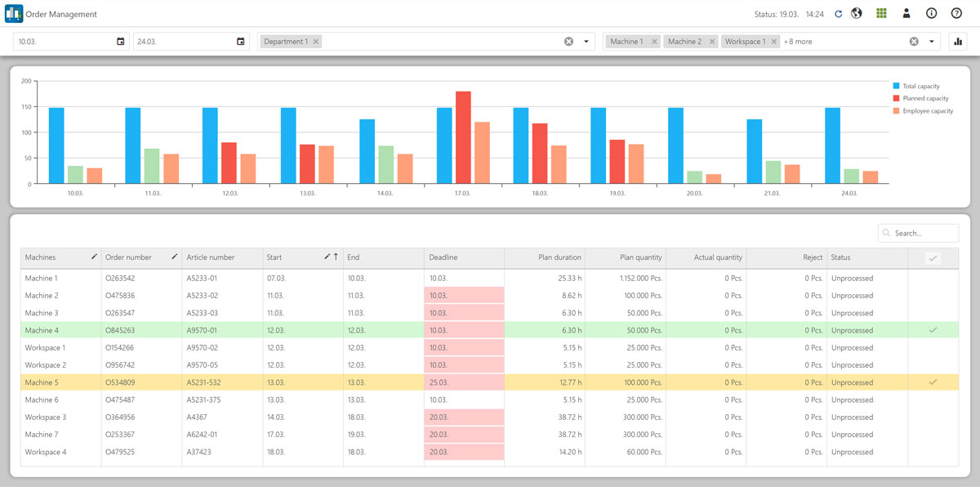
Task: Expand the machines filter dropdown arrow
Action: coord(932,41)
